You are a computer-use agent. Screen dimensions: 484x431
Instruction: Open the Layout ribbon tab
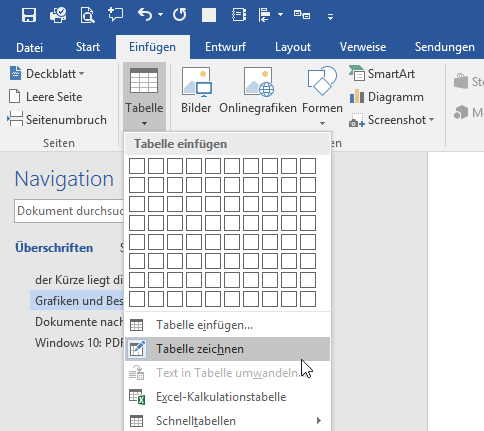click(x=293, y=48)
